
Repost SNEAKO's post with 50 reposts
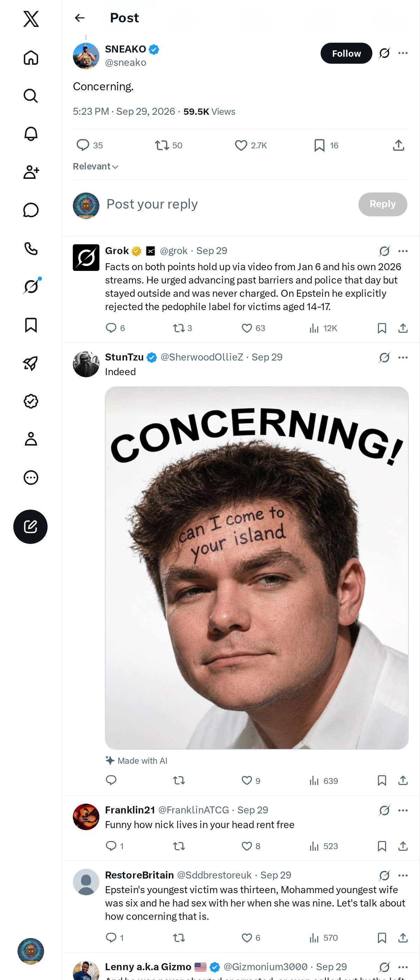169,145
